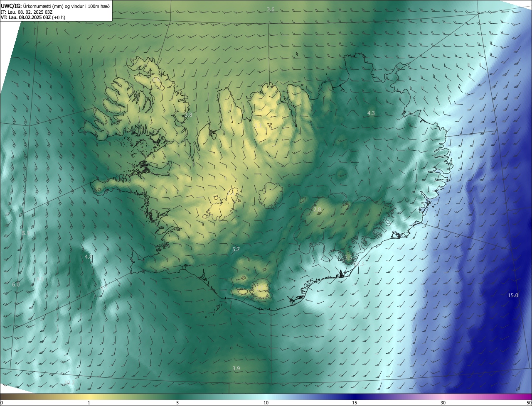Viewport: 532px width, 406px height.
Task: Click the colorbar tick label "10"
Action: (x=266, y=403)
